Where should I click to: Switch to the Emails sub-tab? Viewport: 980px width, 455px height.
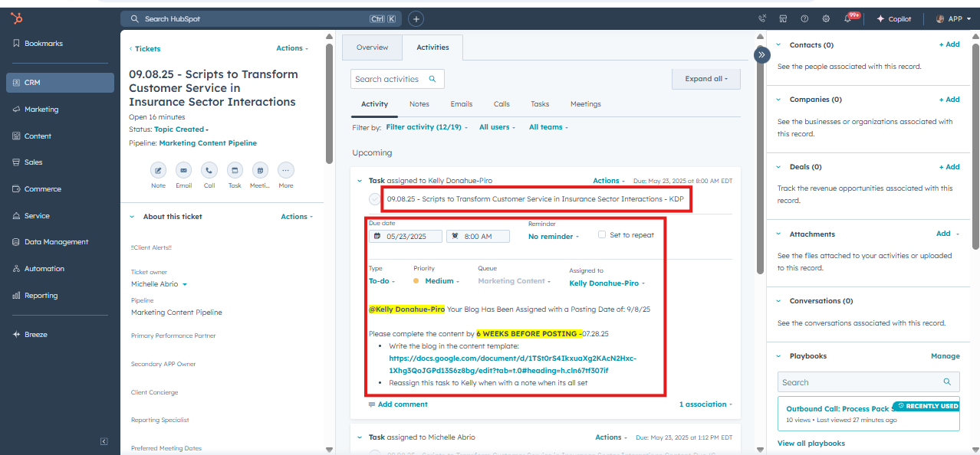point(462,104)
